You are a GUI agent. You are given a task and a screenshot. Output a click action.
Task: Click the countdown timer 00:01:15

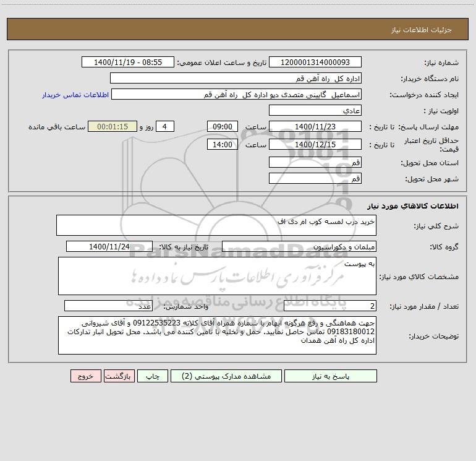tap(113, 126)
